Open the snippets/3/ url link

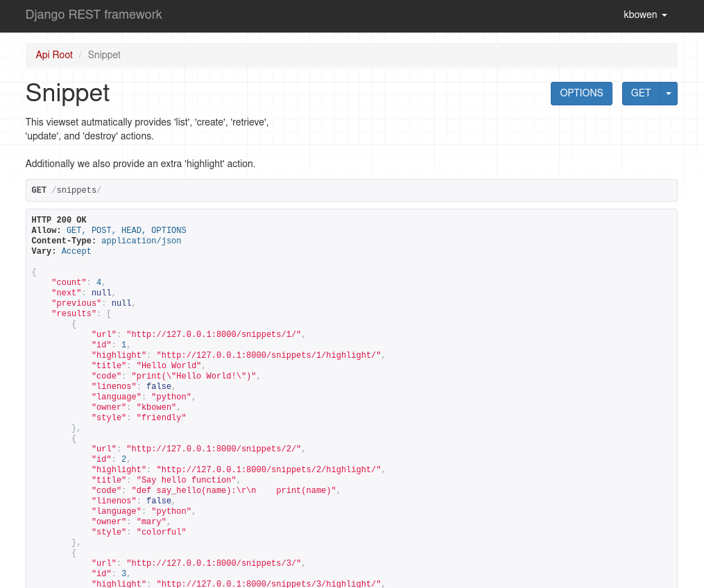(214, 563)
